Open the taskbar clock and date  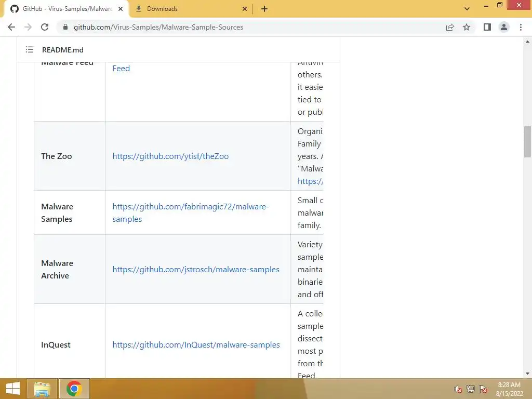[x=509, y=389]
